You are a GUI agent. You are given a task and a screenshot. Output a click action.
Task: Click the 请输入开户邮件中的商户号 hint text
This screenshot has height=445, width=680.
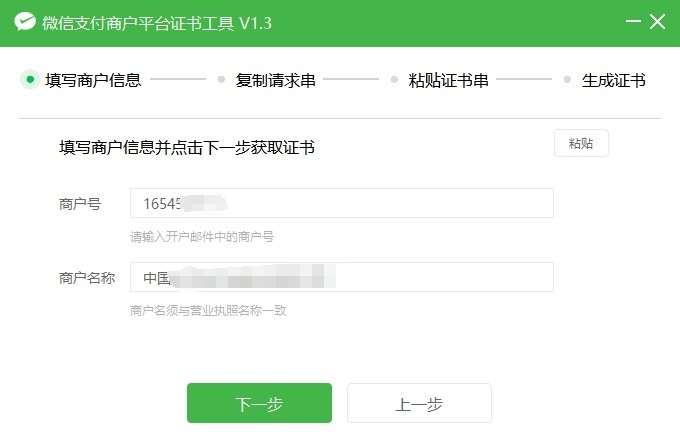(x=202, y=237)
